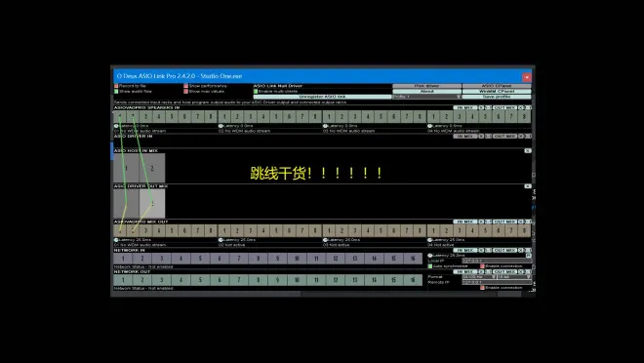Screen dimensions: 644x363
Task: Close the ASIO DRIVER OUT MIX panel
Action: coord(528,186)
